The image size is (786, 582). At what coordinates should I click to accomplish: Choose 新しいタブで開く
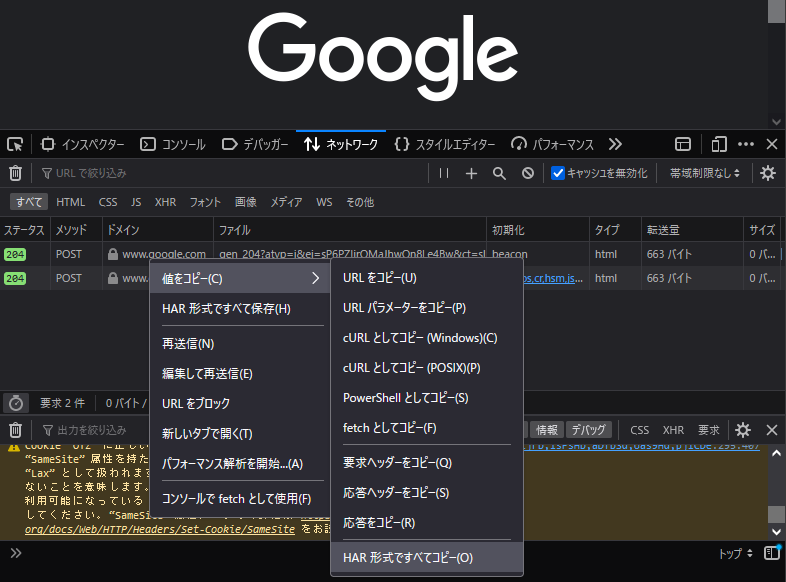pos(240,434)
